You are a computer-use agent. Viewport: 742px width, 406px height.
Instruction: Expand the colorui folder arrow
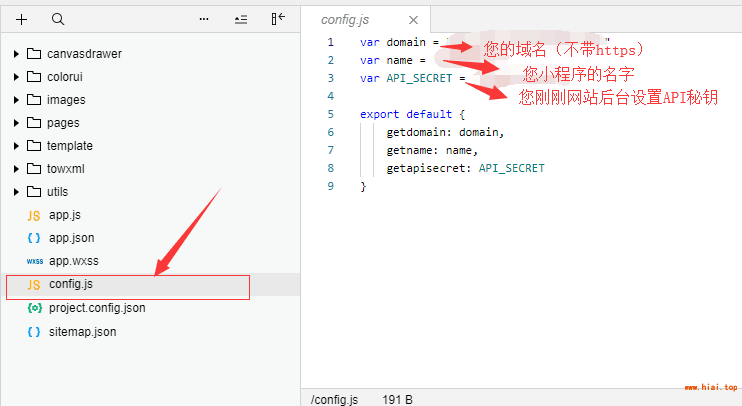tap(16, 77)
